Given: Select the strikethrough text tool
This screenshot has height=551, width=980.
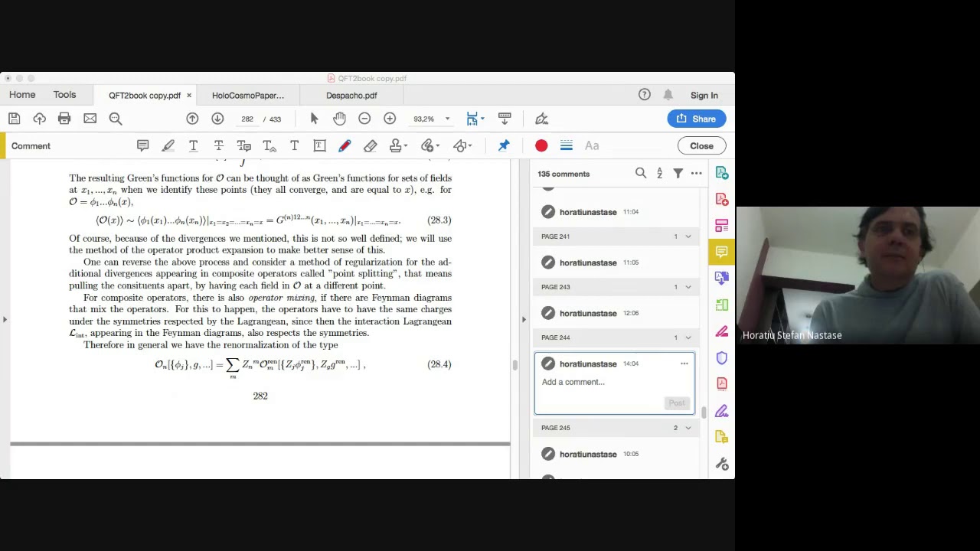Looking at the screenshot, I should point(218,145).
